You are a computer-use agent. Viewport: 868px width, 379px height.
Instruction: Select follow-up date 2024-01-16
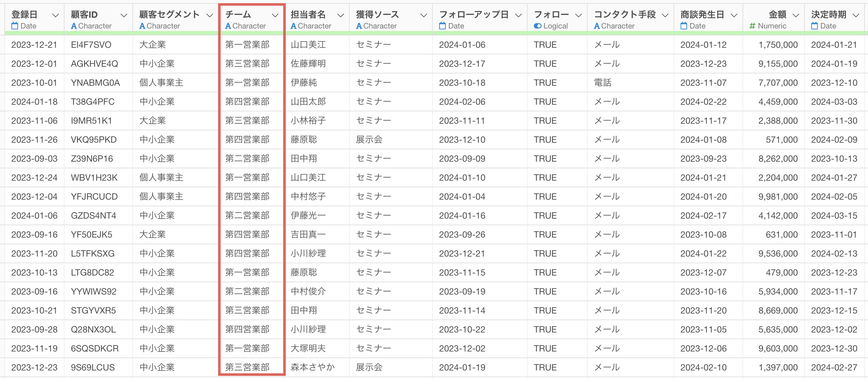462,215
